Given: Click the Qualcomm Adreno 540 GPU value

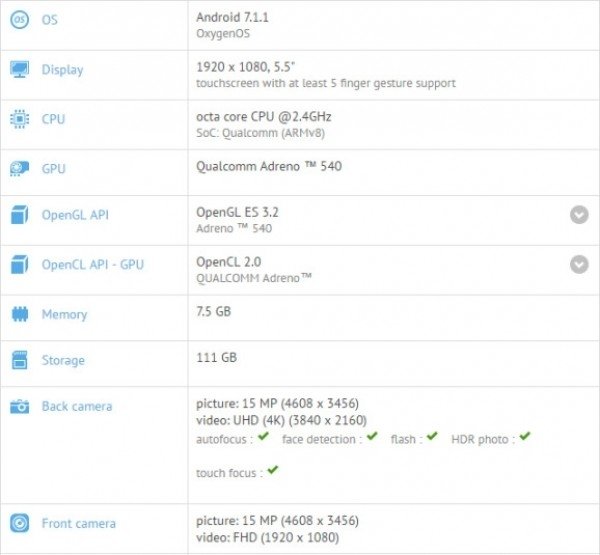Looking at the screenshot, I should coord(269,166).
